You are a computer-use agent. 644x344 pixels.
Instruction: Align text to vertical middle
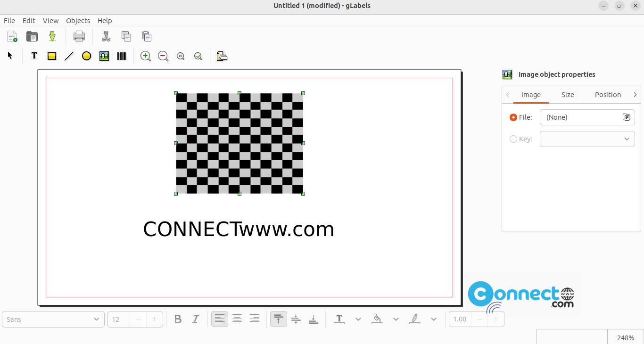[x=296, y=319]
